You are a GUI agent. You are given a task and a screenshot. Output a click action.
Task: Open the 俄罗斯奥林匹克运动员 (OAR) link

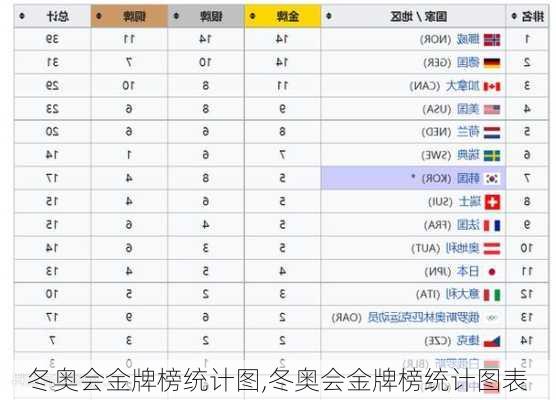pos(424,317)
